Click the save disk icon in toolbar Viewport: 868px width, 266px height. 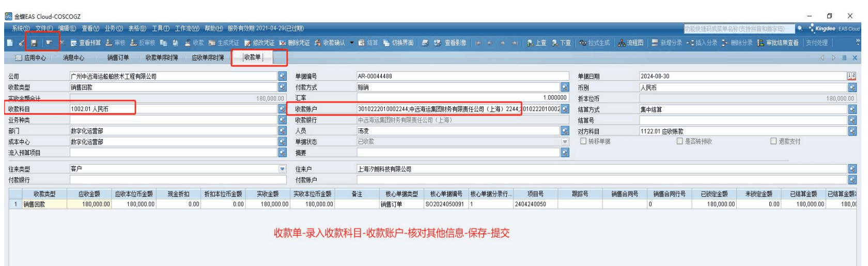coord(34,43)
